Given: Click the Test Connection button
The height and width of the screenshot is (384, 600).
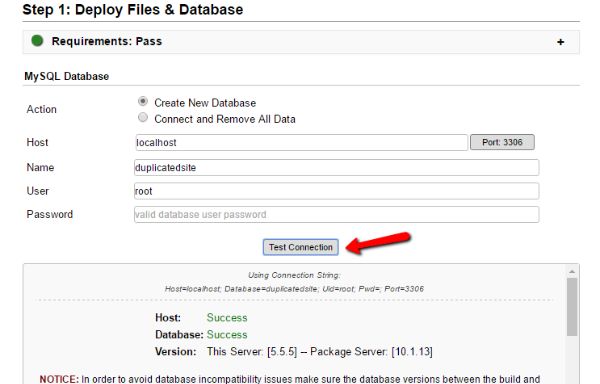Looking at the screenshot, I should 300,247.
